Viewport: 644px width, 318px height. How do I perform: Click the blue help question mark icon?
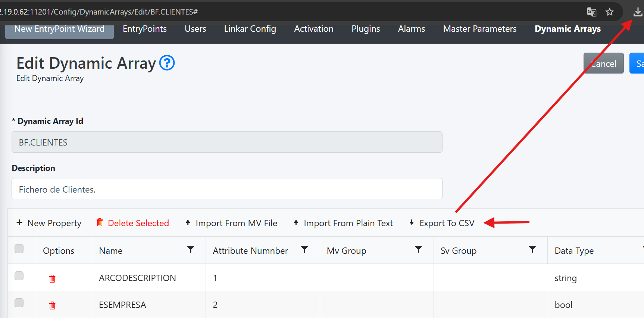click(167, 63)
